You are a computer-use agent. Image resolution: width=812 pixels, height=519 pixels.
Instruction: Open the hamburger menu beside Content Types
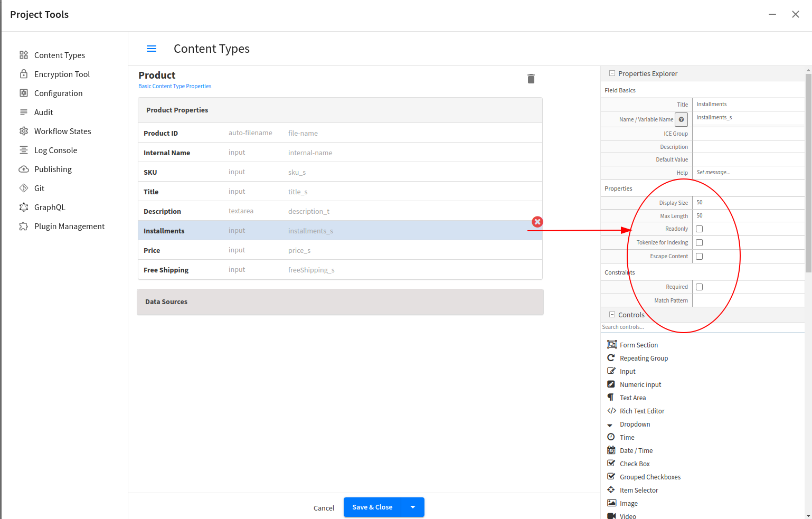(x=152, y=49)
